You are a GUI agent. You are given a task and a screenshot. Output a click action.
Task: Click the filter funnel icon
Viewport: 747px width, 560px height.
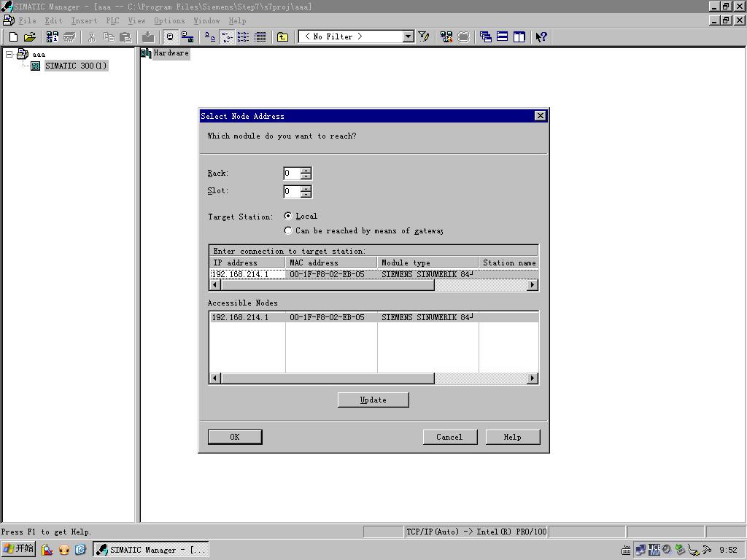pos(424,37)
